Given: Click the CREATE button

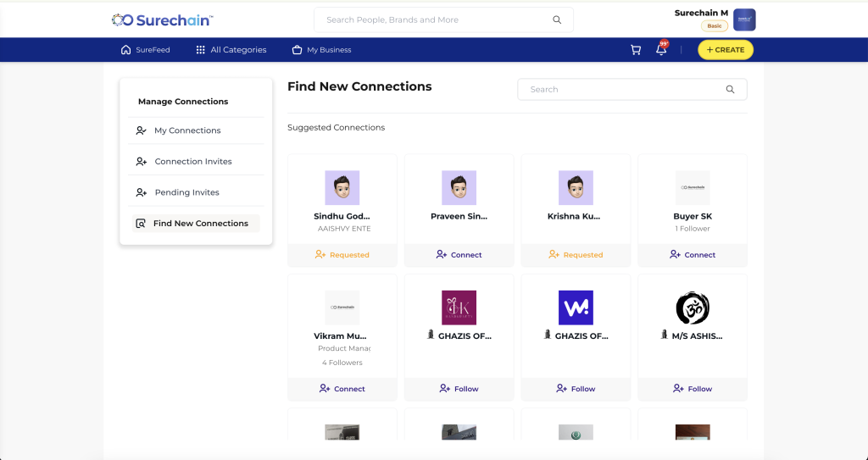Looking at the screenshot, I should pyautogui.click(x=726, y=50).
